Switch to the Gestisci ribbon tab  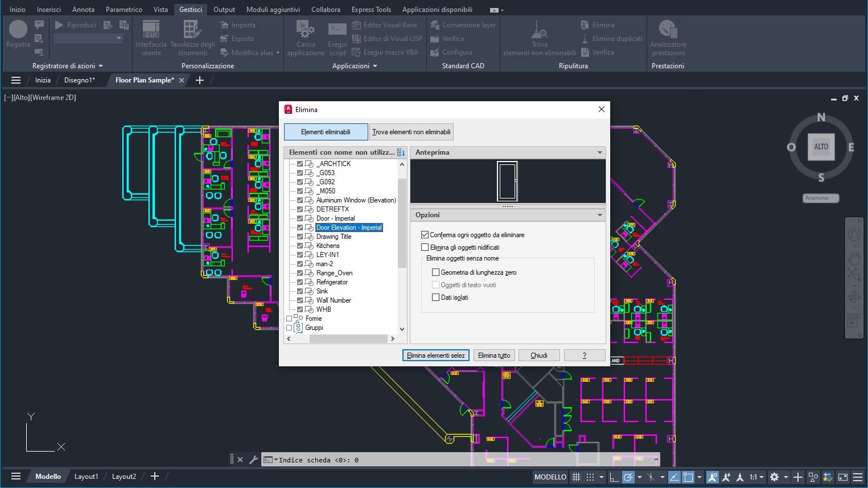coord(190,9)
